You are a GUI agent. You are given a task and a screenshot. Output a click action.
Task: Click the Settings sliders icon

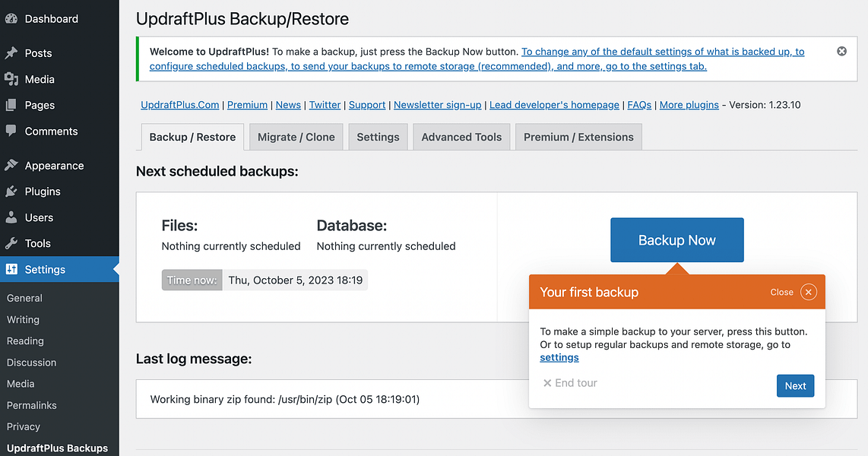pos(12,269)
